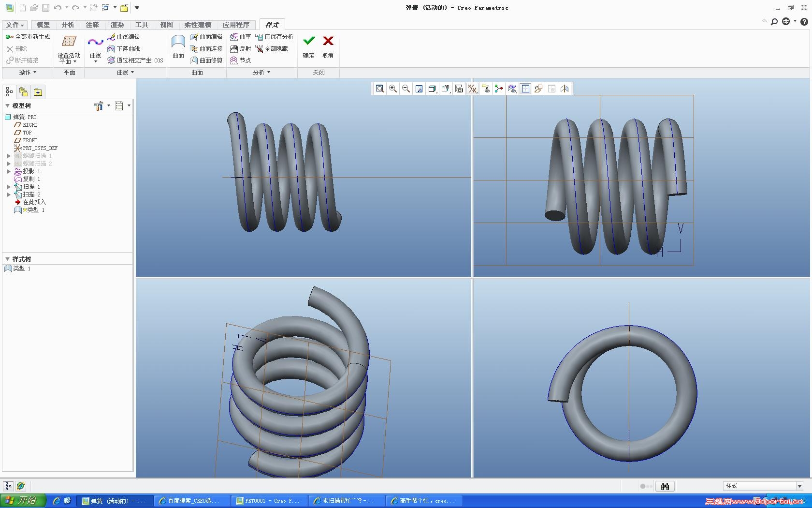Expand the Projection 1 (投影 1) node

click(9, 171)
